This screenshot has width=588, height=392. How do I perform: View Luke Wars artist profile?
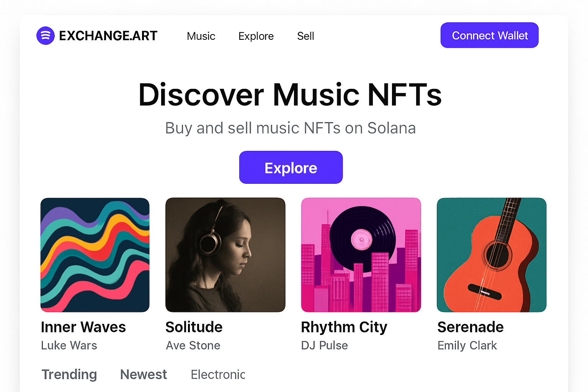[x=69, y=345]
